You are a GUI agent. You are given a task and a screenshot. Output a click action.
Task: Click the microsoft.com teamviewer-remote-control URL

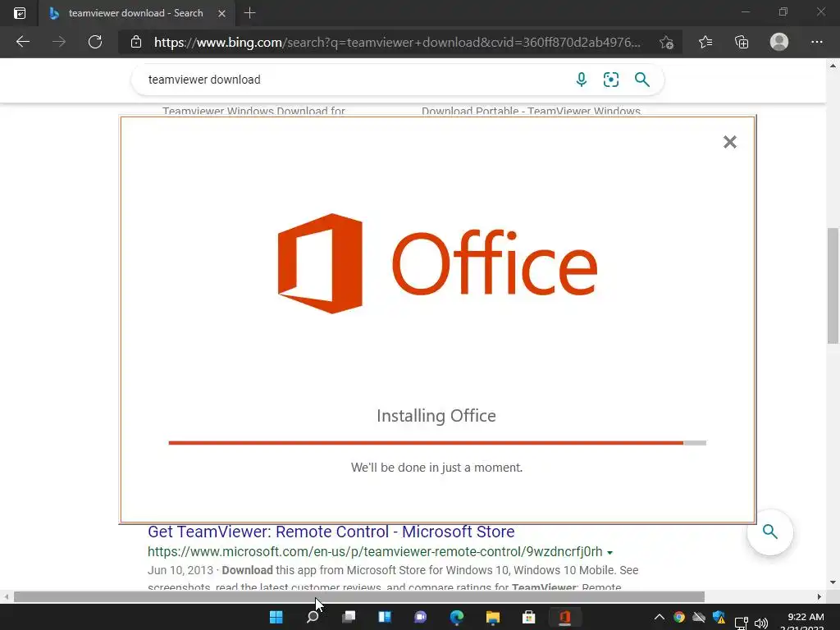pyautogui.click(x=375, y=552)
